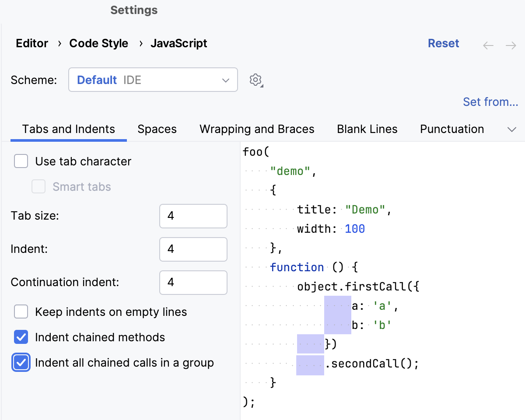The height and width of the screenshot is (420, 525).
Task: Switch to the Punctuation tab
Action: (x=452, y=129)
